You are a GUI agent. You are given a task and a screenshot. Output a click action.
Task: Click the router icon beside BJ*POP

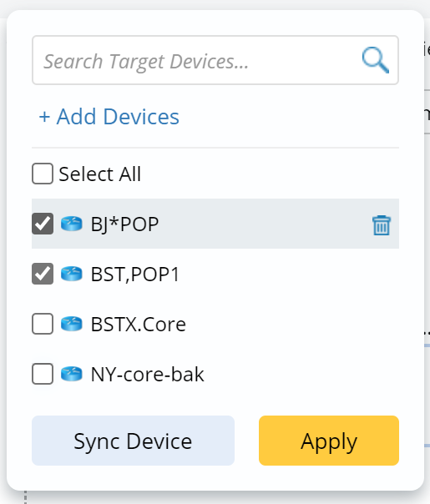click(72, 224)
